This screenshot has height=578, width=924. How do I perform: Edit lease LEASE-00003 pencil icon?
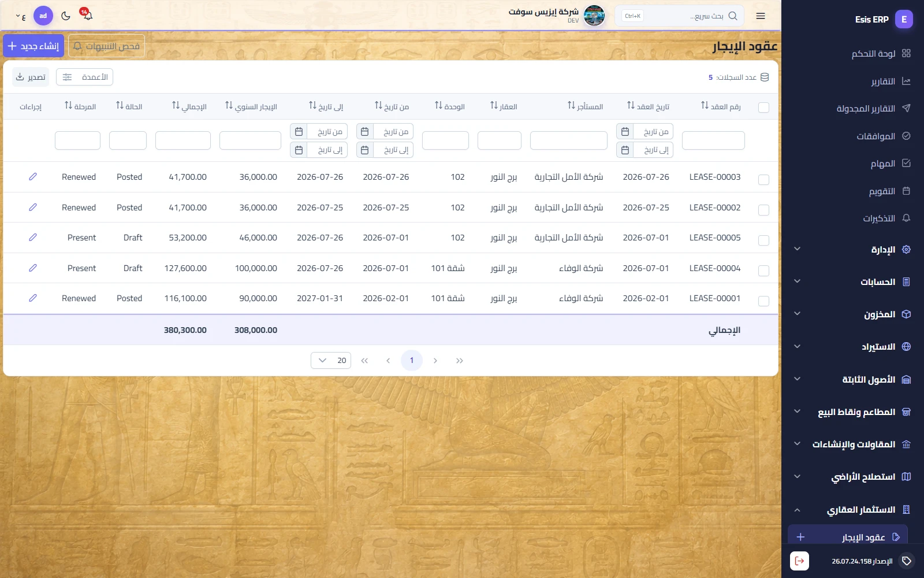click(x=33, y=177)
